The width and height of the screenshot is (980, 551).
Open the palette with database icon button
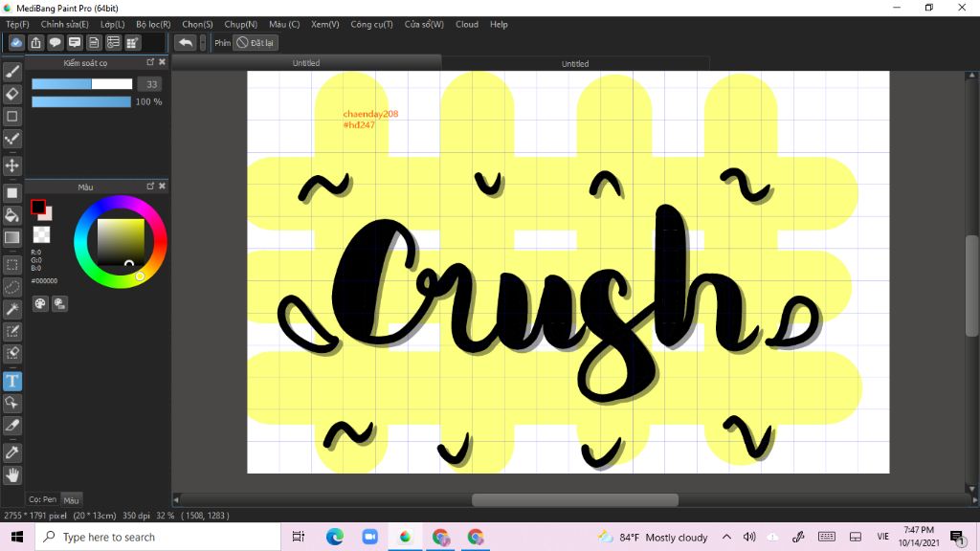point(59,303)
